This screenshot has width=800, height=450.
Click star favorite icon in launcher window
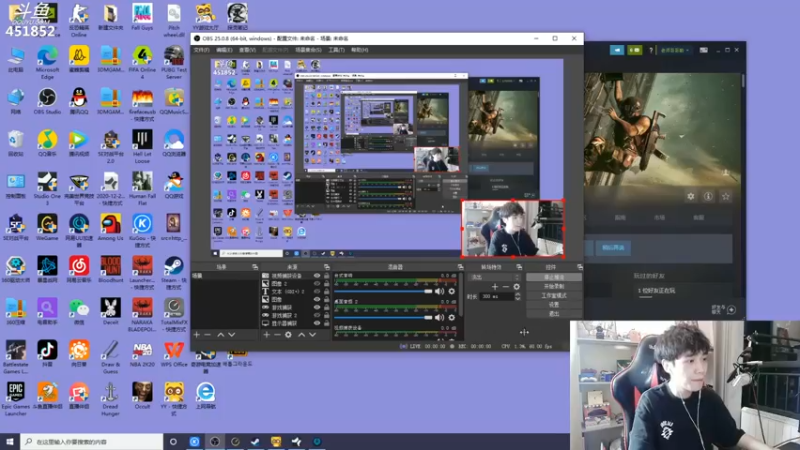click(726, 196)
